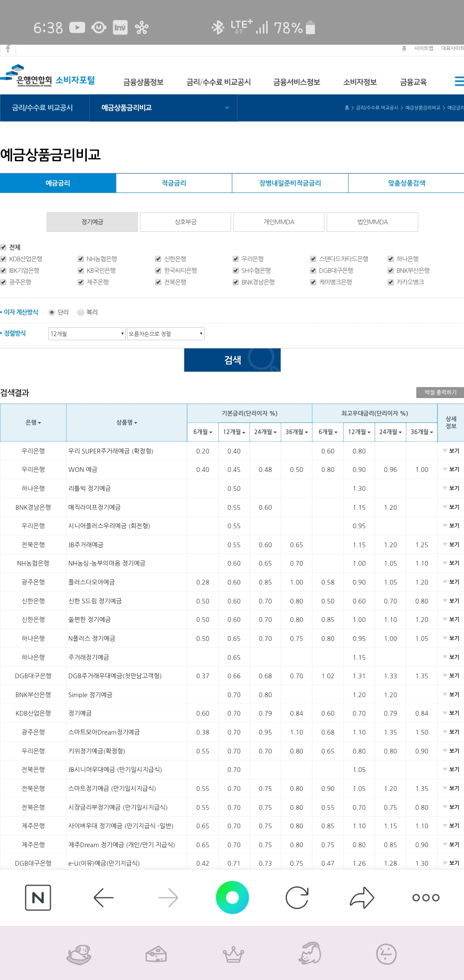
Task: Click 금리/수수료 비교공시 section label in blue bar
Action: (x=43, y=107)
